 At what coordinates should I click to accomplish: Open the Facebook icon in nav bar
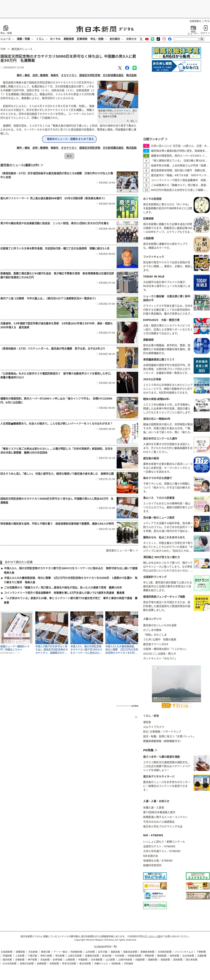pyautogui.click(x=170, y=39)
